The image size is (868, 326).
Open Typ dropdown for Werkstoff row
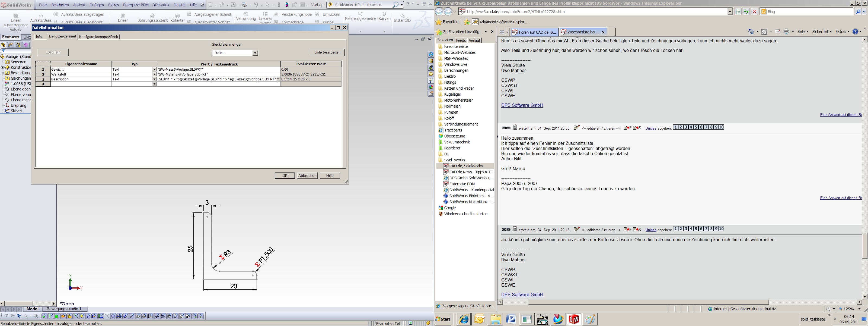154,74
